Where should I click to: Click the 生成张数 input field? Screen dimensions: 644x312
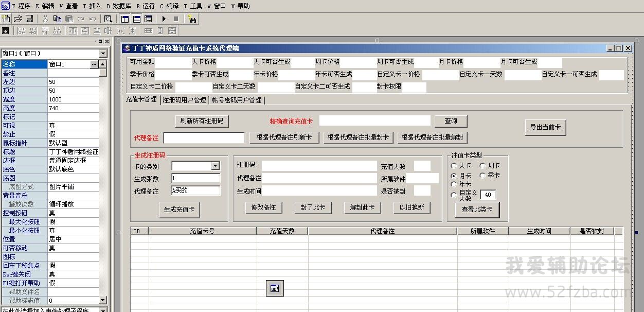point(195,178)
